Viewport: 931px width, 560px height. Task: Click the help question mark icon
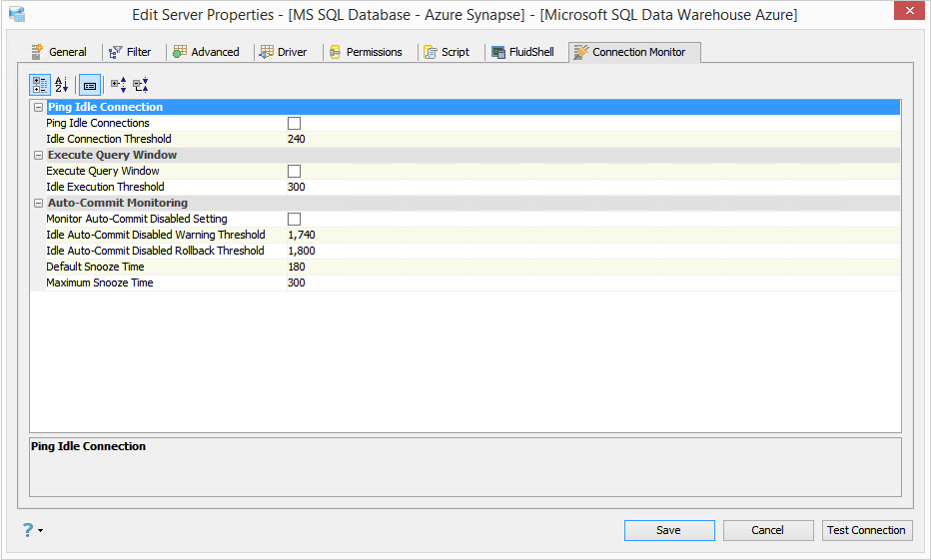pyautogui.click(x=27, y=530)
